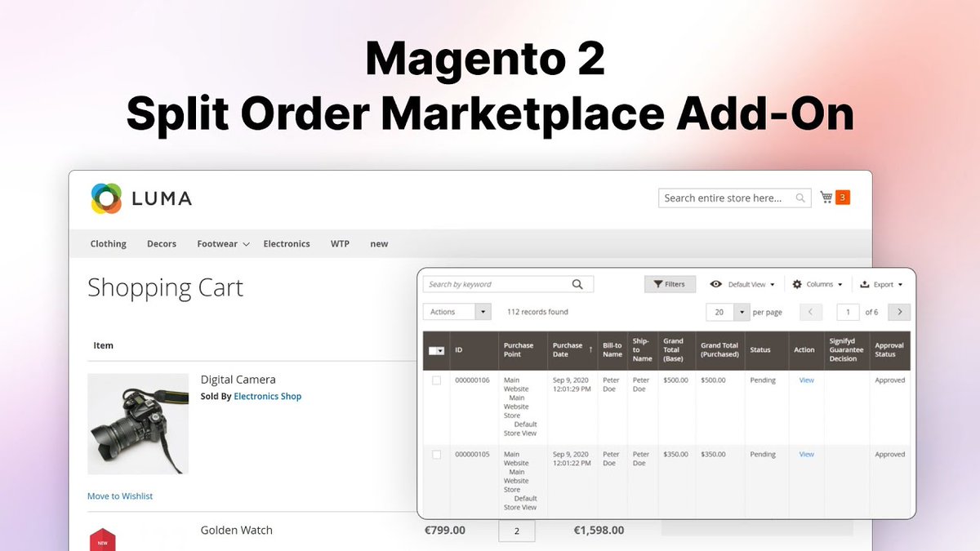Expand the Columns dropdown
The height and width of the screenshot is (551, 980).
[x=840, y=285]
